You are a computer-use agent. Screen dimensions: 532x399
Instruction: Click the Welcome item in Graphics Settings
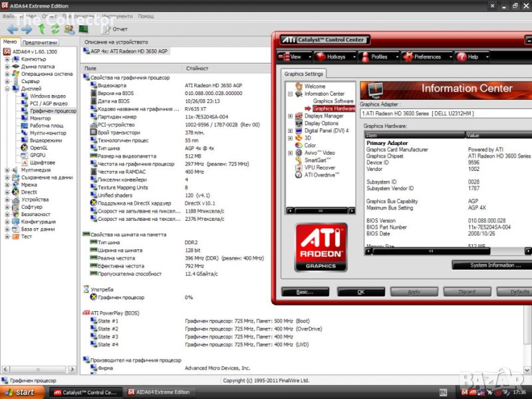pyautogui.click(x=315, y=86)
